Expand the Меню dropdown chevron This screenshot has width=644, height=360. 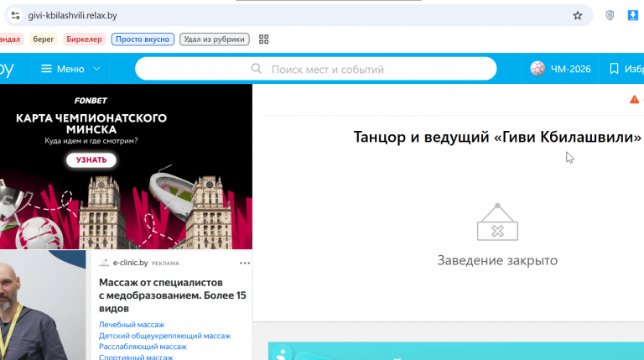coord(97,69)
